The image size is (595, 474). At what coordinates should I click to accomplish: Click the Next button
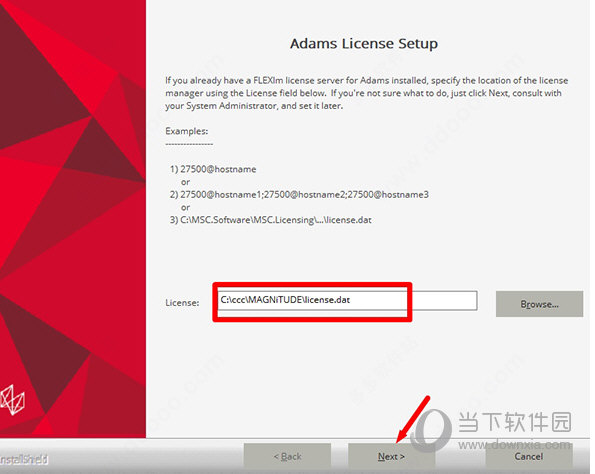click(x=391, y=456)
